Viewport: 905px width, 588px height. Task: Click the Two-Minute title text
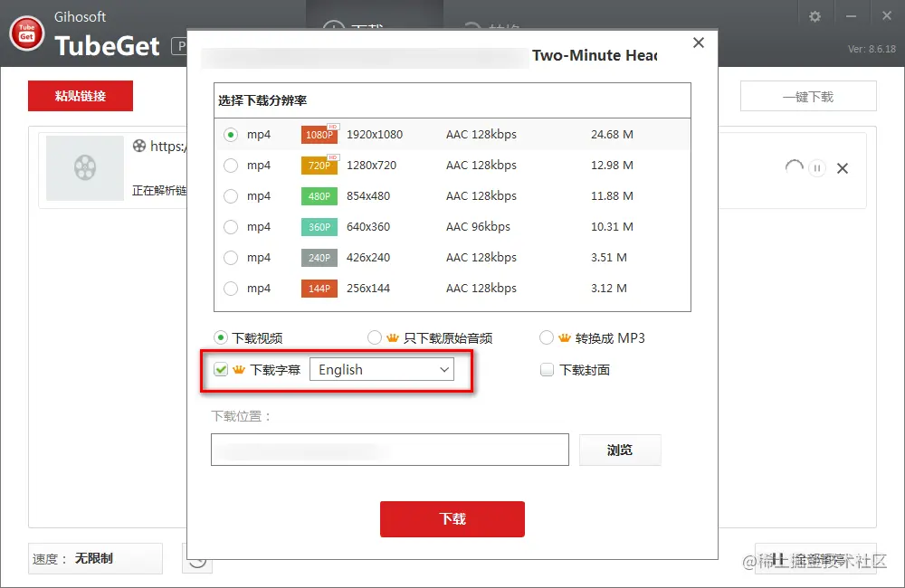click(595, 55)
